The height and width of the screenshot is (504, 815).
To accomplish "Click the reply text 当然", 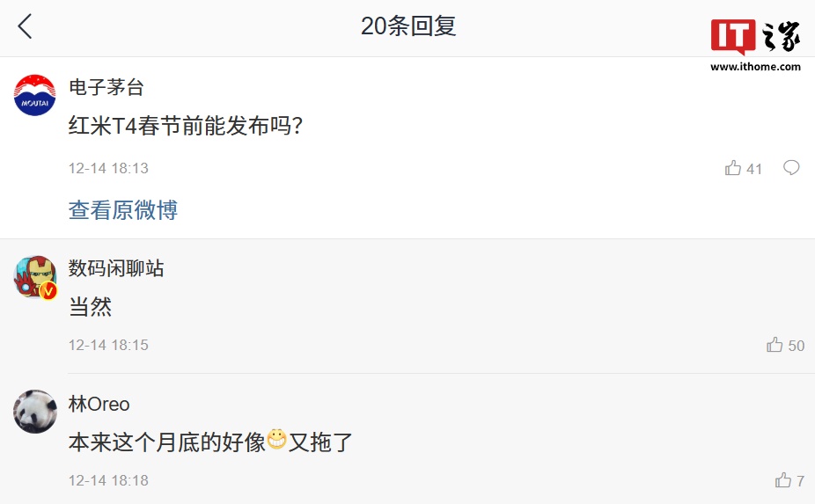I will [90, 307].
